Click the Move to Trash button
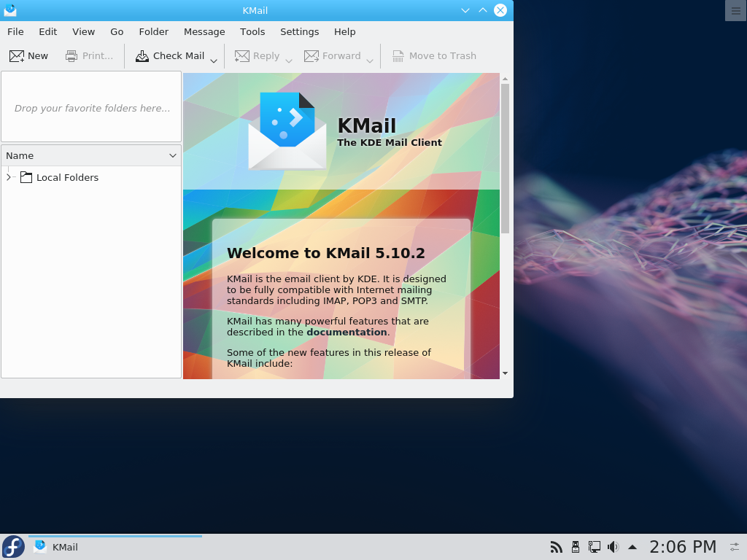The width and height of the screenshot is (747, 560). coord(434,56)
